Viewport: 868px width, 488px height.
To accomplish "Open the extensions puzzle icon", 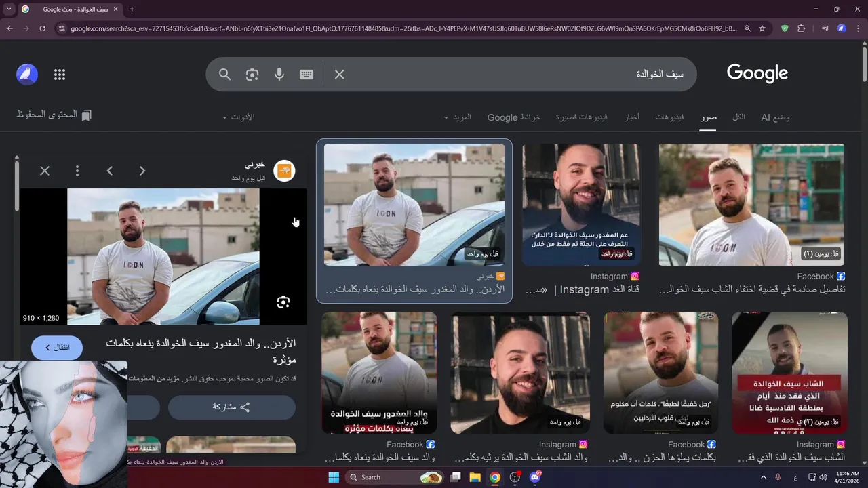I will point(802,28).
